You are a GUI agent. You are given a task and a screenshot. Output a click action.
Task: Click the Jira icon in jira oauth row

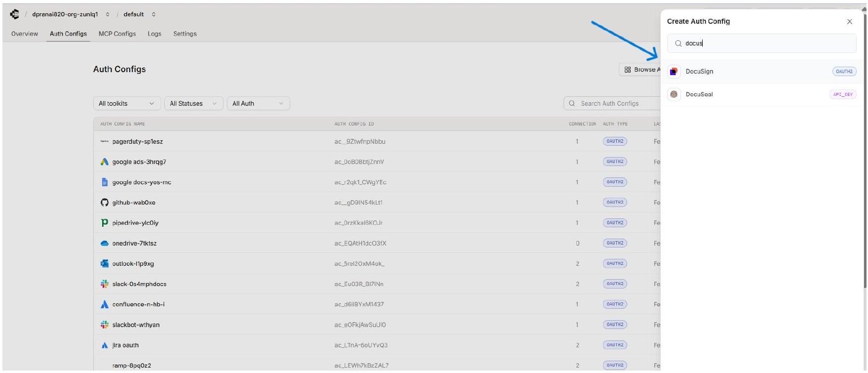(x=104, y=345)
